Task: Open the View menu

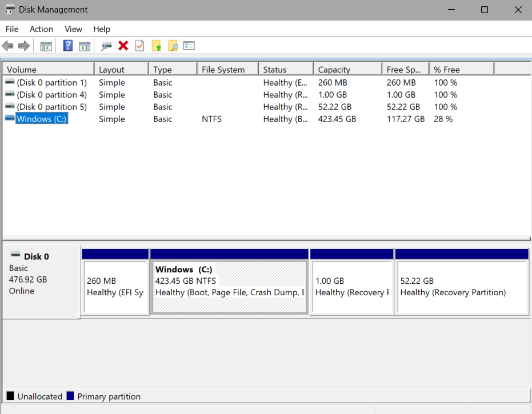Action: pos(73,29)
